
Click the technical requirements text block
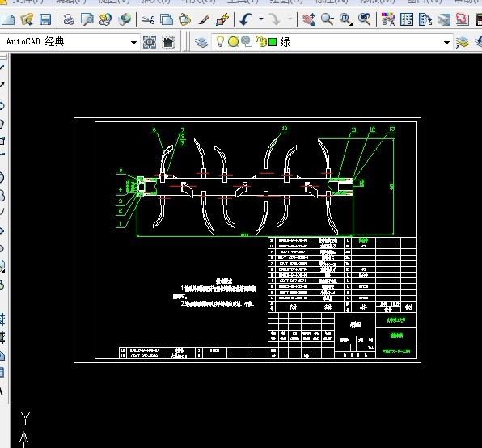214,293
